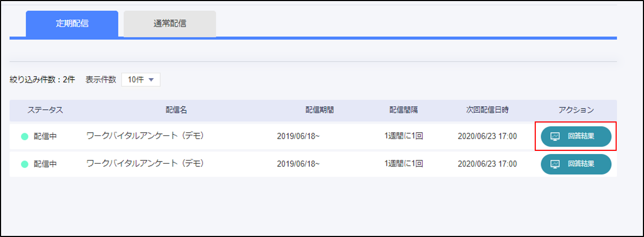644x237 pixels.
Task: Open the 表示件数 10件 dropdown
Action: pyautogui.click(x=140, y=80)
